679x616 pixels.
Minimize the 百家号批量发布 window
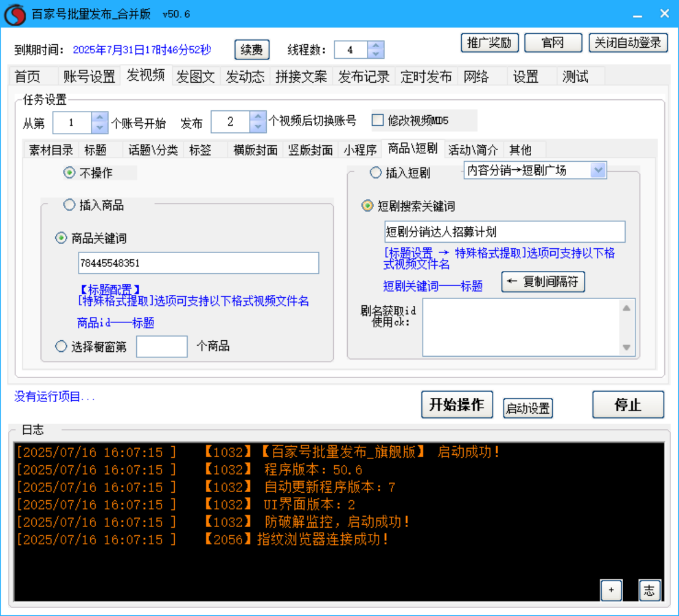click(637, 14)
